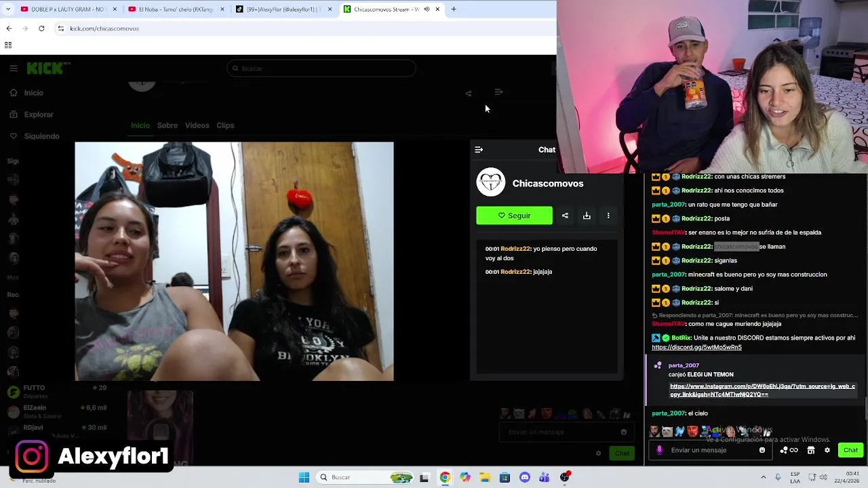The height and width of the screenshot is (488, 868).
Task: Open the Windows Start menu
Action: coord(304,477)
